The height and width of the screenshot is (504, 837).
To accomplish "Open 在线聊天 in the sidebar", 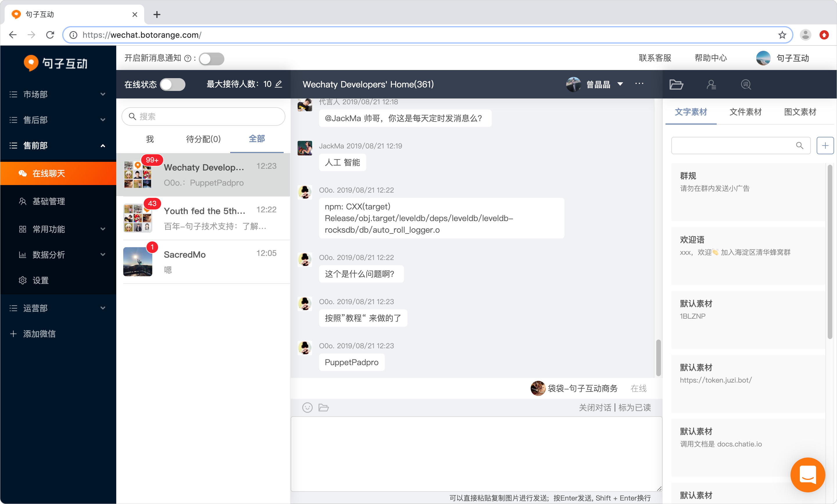I will 58,173.
